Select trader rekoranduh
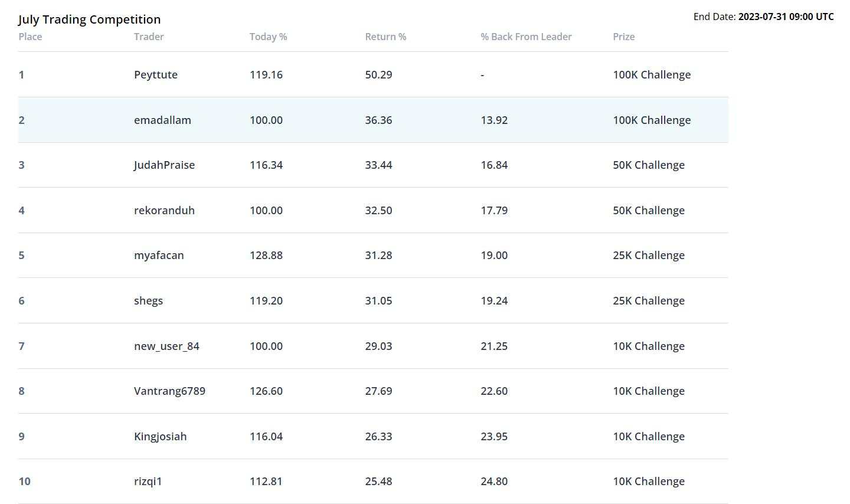 [x=164, y=210]
